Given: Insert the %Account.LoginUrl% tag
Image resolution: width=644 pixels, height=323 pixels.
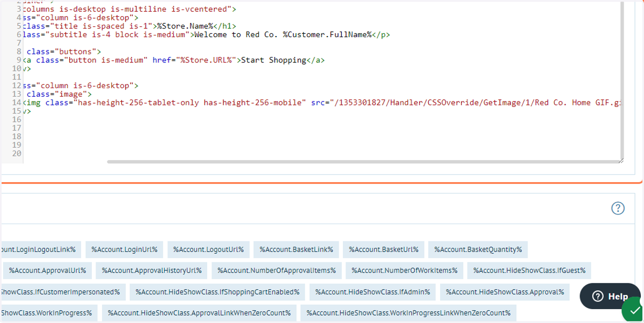Looking at the screenshot, I should [125, 249].
